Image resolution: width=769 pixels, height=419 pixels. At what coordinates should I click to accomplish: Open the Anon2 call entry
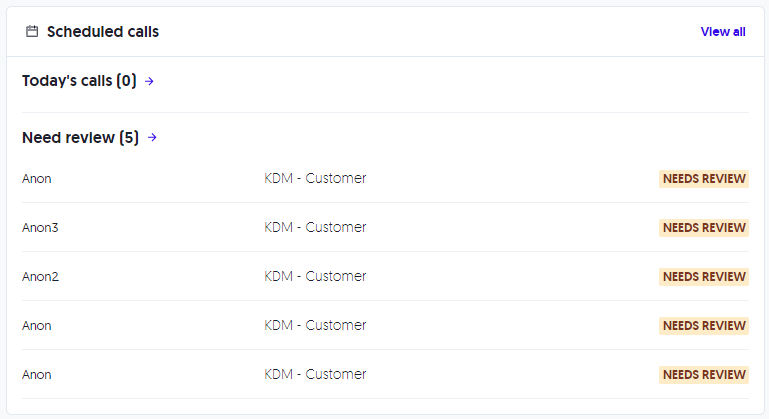click(x=41, y=277)
